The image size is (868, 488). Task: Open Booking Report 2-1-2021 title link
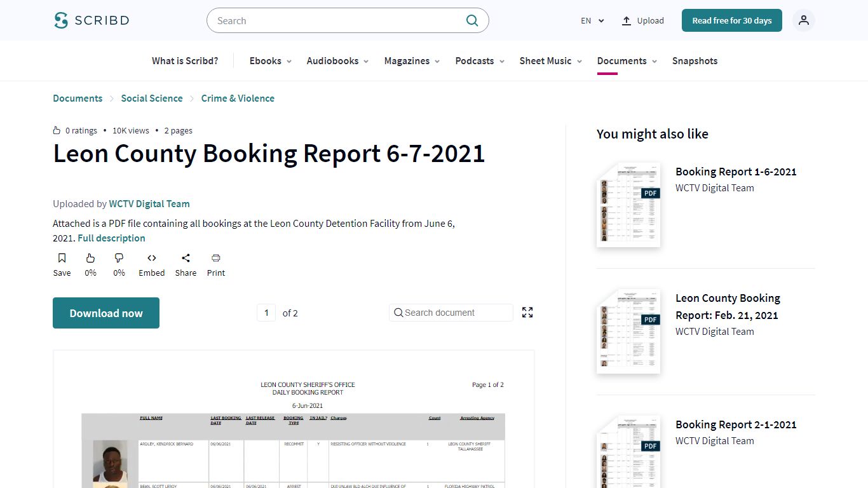point(736,424)
